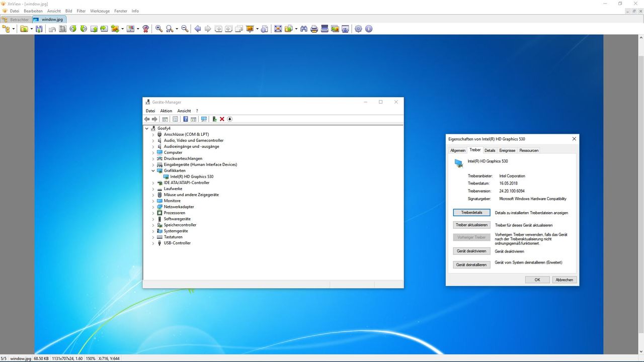Click 'Netzwerkadapter' row in the pictured tree

coord(179,207)
